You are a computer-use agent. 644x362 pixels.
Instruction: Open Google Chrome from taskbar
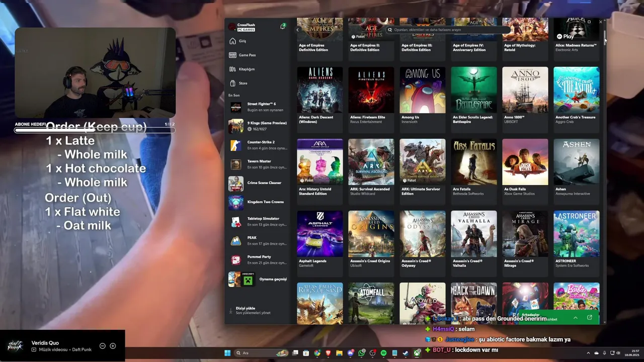(x=317, y=353)
